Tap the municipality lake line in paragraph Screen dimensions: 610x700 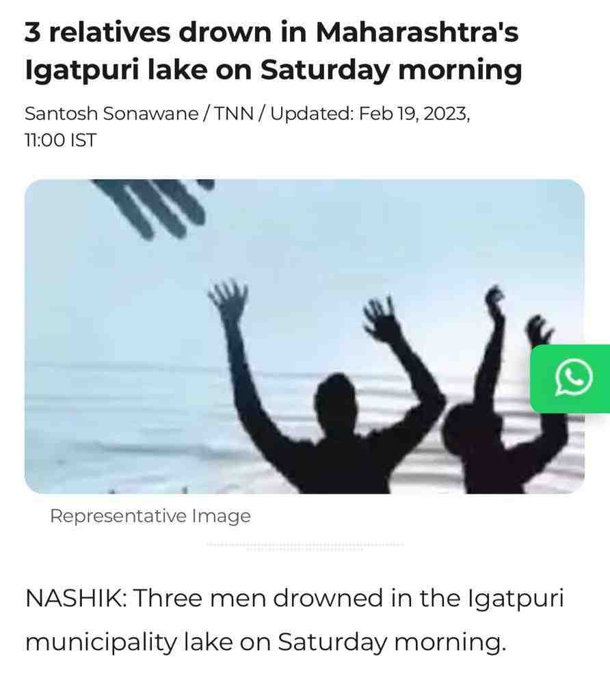(x=266, y=643)
